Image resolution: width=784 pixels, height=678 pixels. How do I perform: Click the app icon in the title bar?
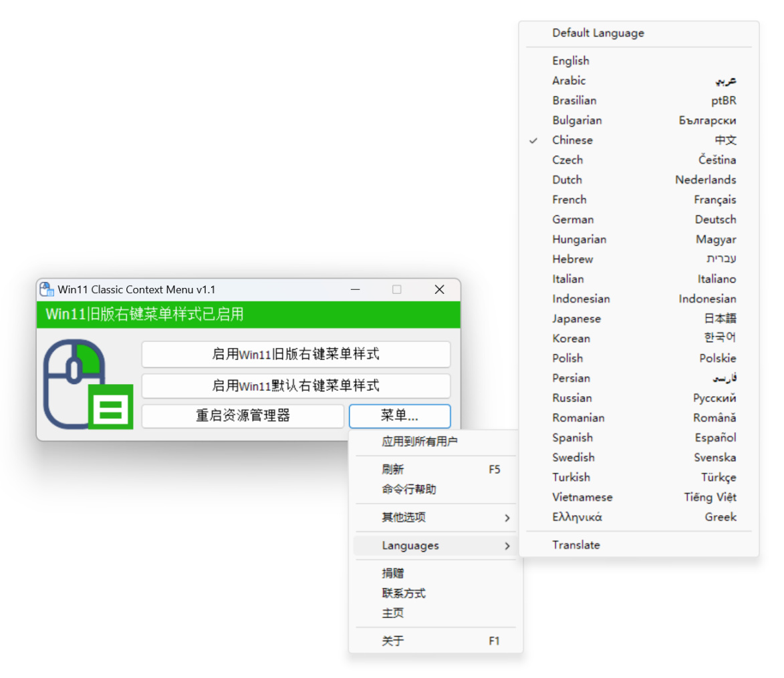(47, 289)
